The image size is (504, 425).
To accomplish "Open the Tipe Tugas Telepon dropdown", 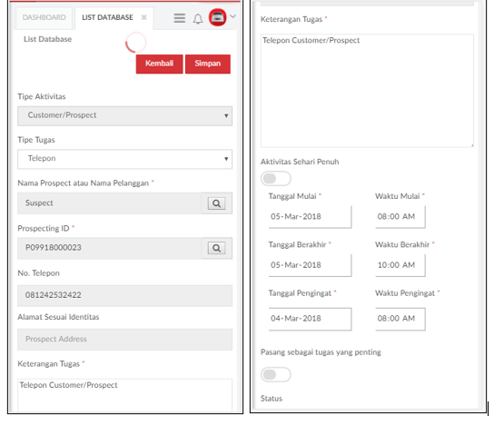I will point(124,159).
